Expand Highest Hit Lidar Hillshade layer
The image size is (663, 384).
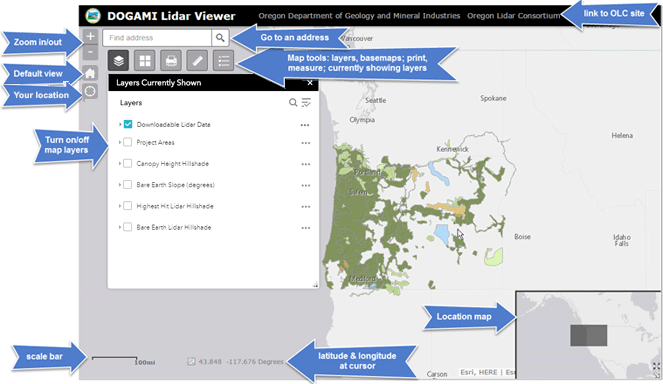pos(120,206)
